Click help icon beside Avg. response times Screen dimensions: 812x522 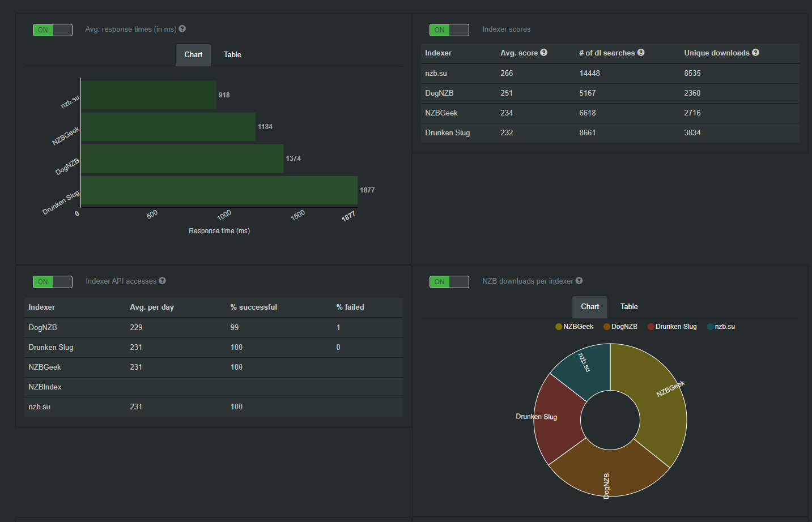click(182, 29)
